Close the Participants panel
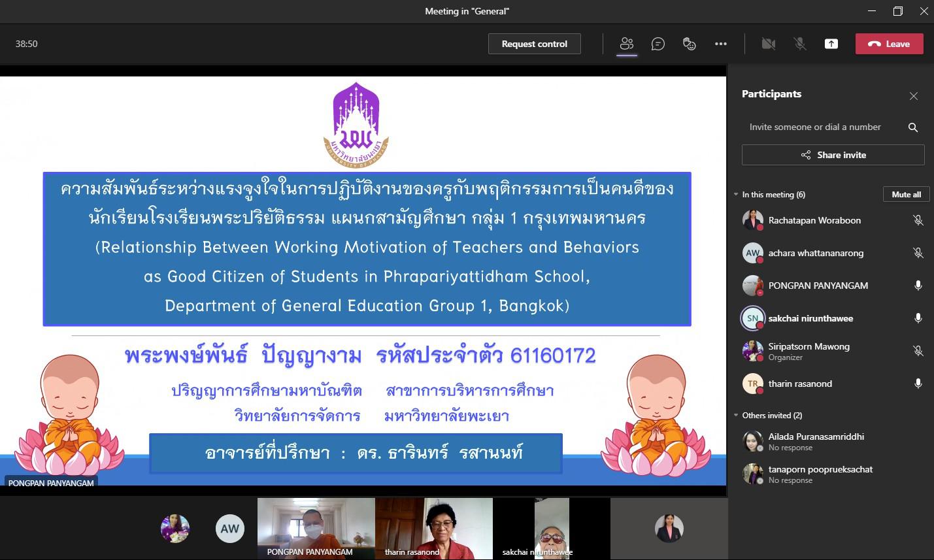Viewport: 934px width, 560px height. [x=913, y=96]
